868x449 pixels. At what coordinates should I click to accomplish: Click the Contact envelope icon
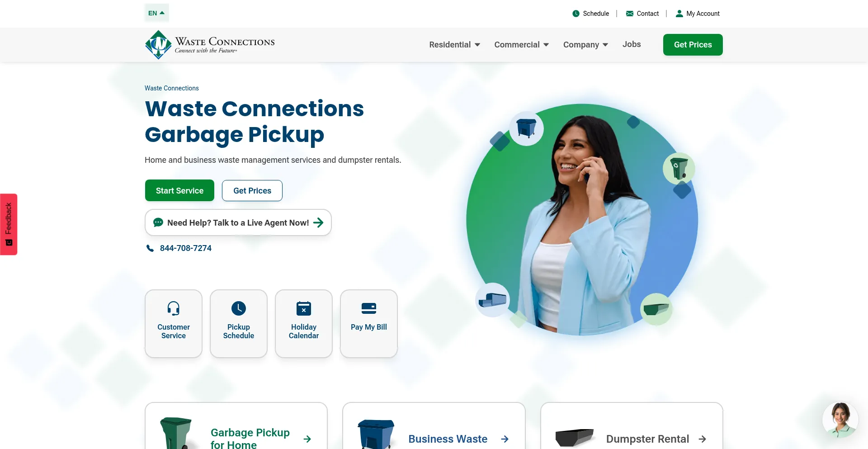[630, 14]
